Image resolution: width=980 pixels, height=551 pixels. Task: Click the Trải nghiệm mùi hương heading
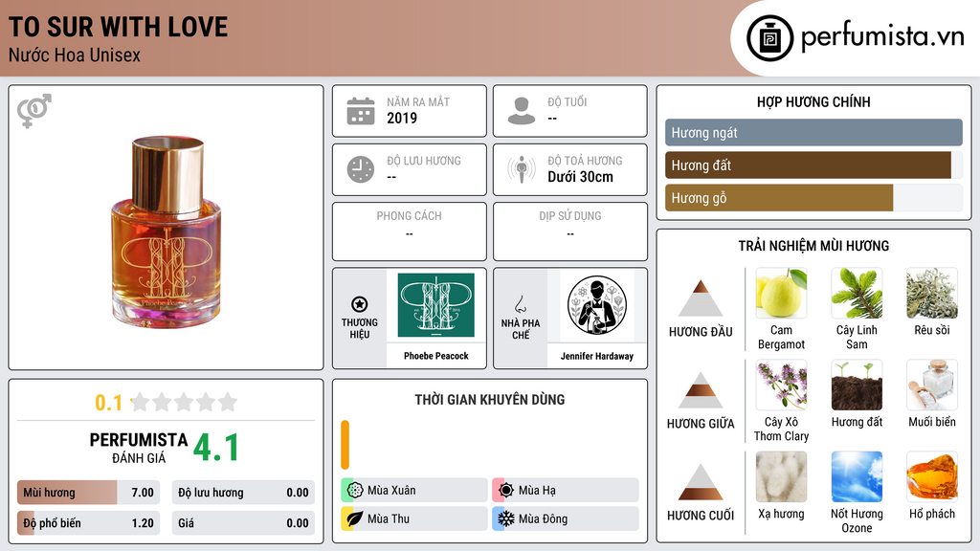813,246
